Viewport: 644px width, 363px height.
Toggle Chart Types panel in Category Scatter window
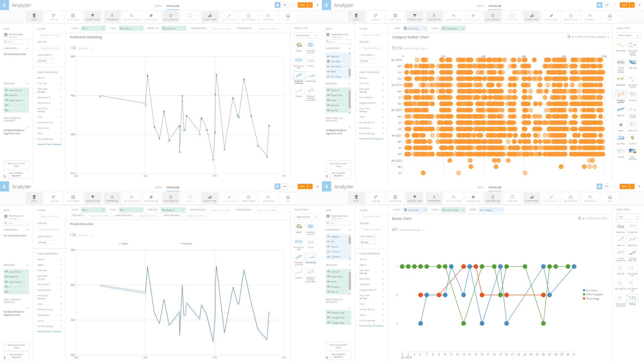532,17
